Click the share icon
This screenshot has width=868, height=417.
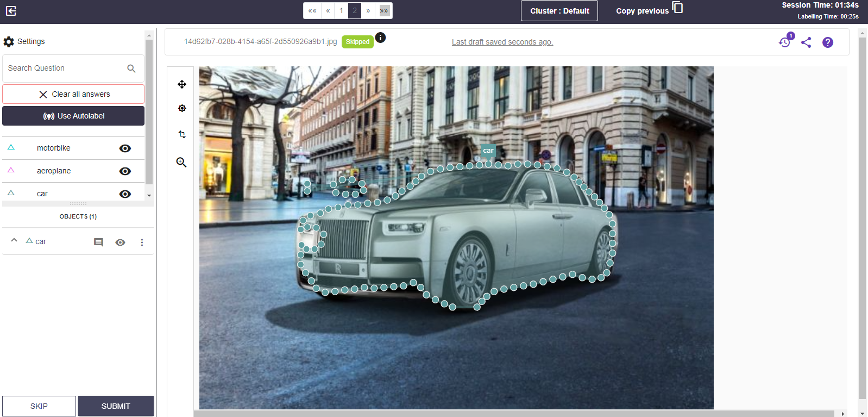click(806, 42)
